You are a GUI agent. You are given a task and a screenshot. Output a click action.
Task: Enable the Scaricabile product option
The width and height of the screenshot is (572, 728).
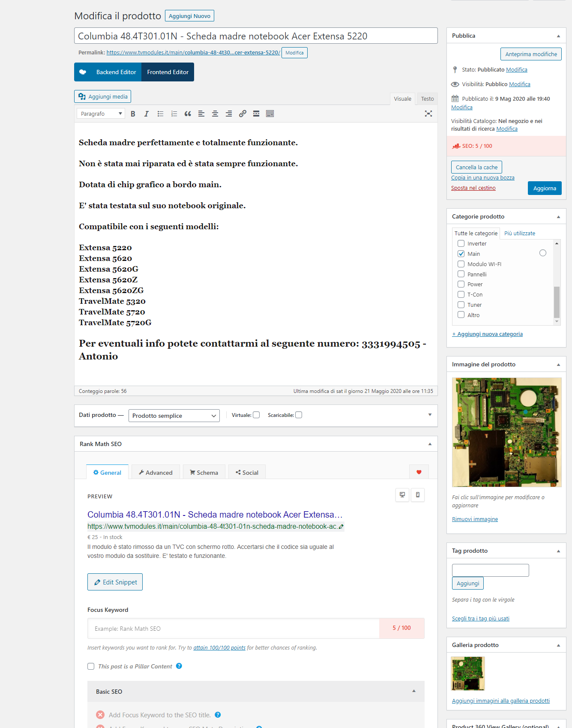tap(299, 415)
